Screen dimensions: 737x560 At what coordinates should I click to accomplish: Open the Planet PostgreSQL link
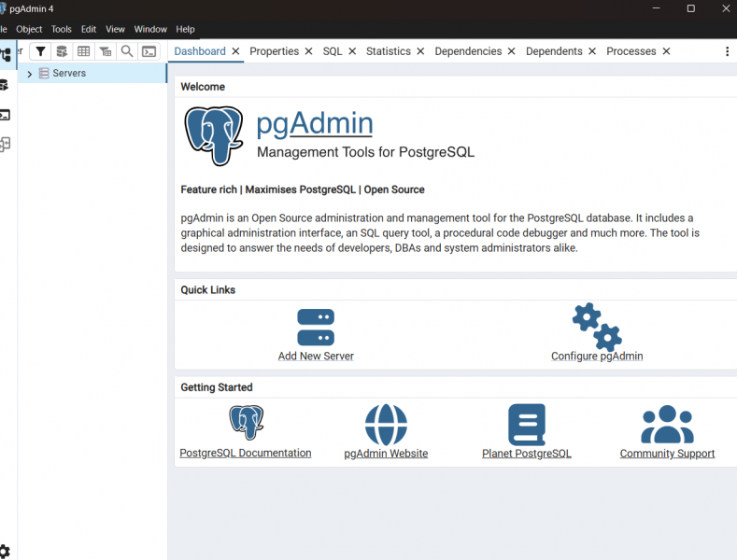(527, 454)
